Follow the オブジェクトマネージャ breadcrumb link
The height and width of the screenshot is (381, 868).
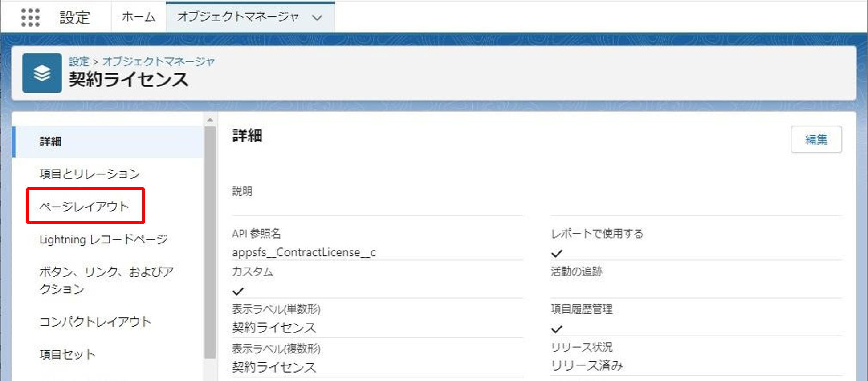(159, 61)
